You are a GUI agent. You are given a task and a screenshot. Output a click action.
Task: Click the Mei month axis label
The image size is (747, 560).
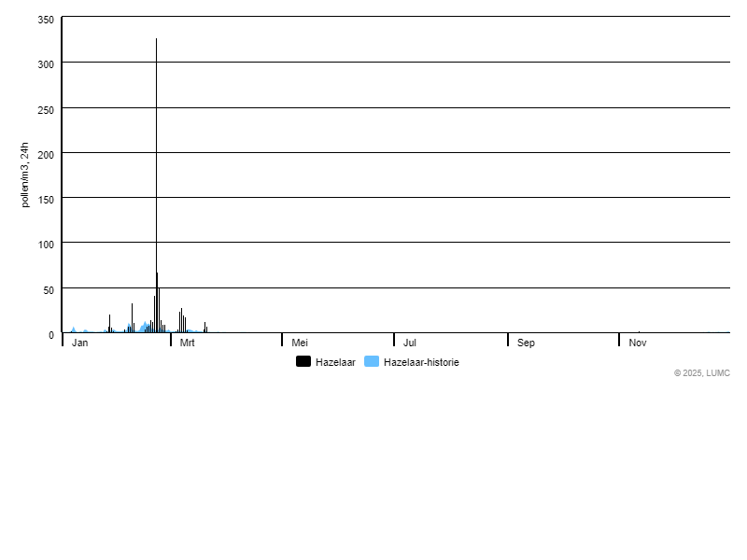[300, 343]
